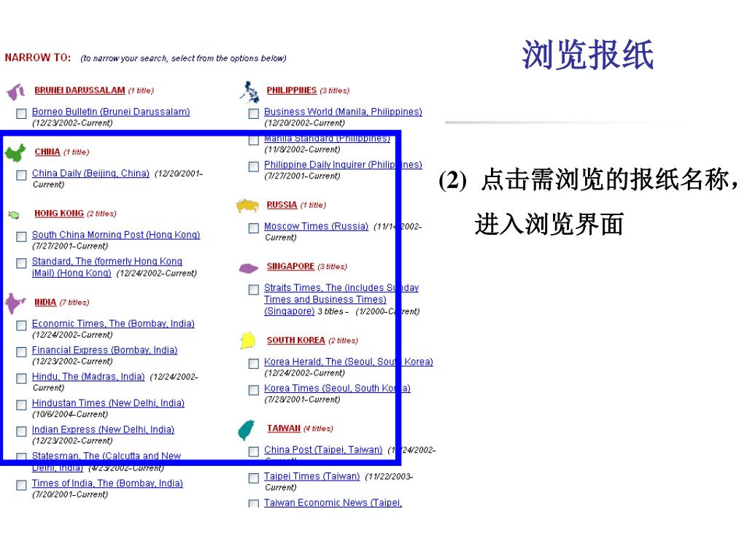The height and width of the screenshot is (560, 747).
Task: Click the NARROW TO: heading
Action: [x=38, y=58]
